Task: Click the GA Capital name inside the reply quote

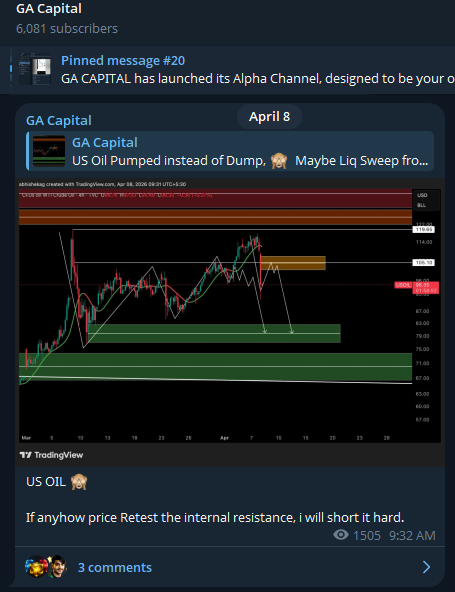Action: click(x=105, y=142)
